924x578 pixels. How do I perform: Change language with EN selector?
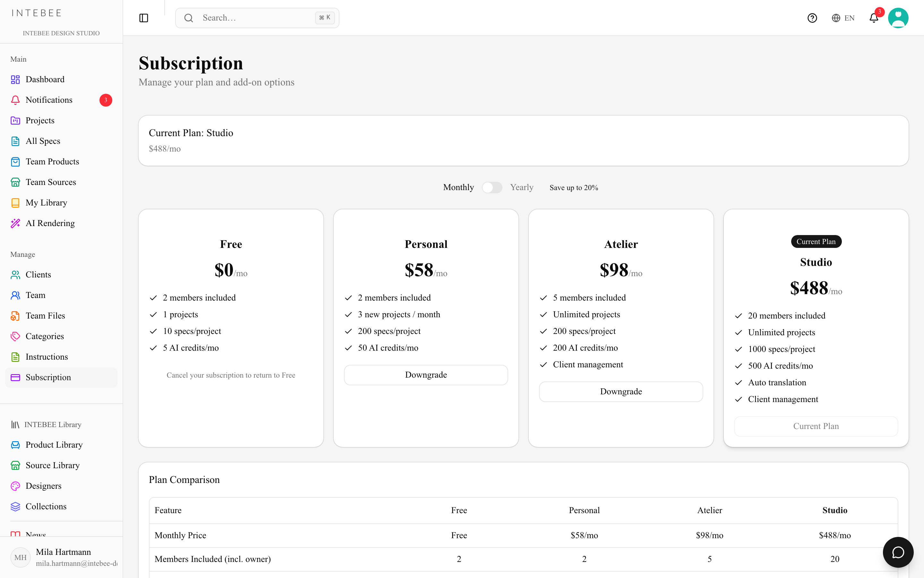843,18
